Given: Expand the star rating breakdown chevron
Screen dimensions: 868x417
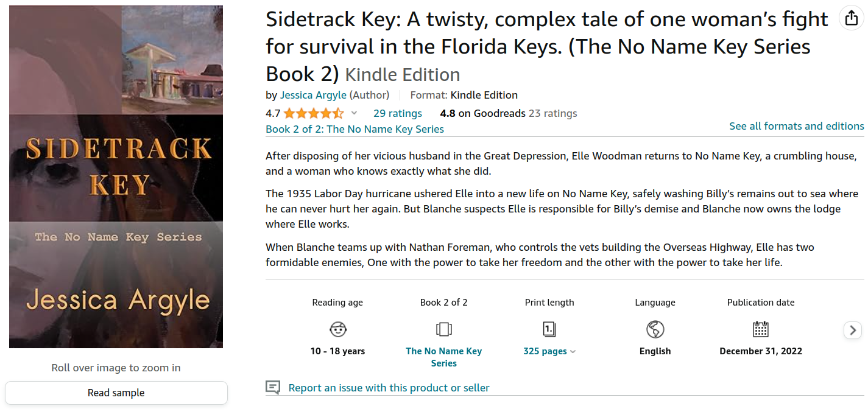Looking at the screenshot, I should [354, 113].
